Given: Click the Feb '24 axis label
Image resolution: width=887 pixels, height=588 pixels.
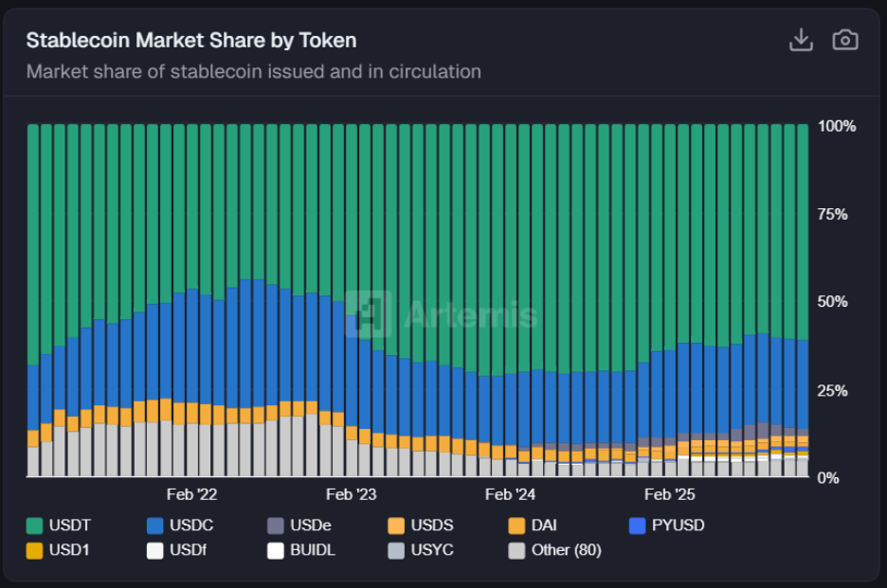Looking at the screenshot, I should click(510, 494).
